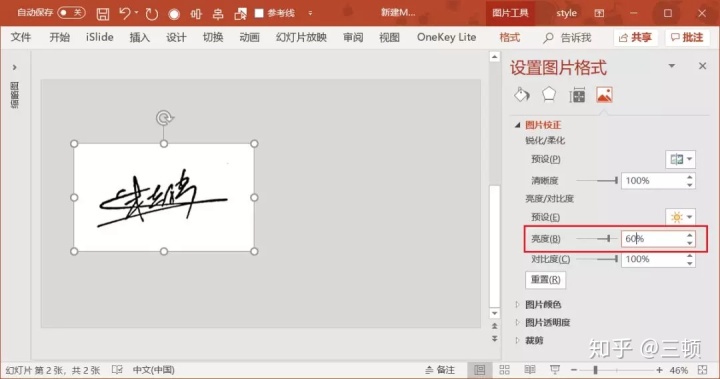Switch to the 视图 tab
720x379 pixels.
pos(389,37)
